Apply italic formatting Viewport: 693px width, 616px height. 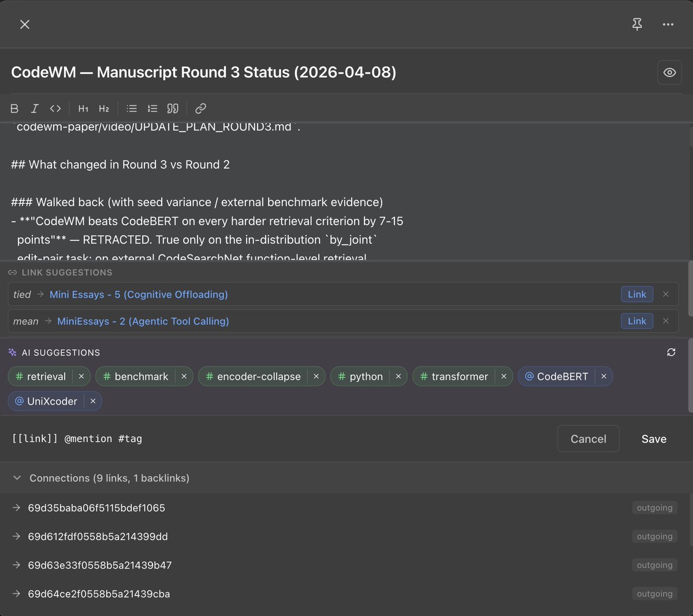(x=35, y=109)
